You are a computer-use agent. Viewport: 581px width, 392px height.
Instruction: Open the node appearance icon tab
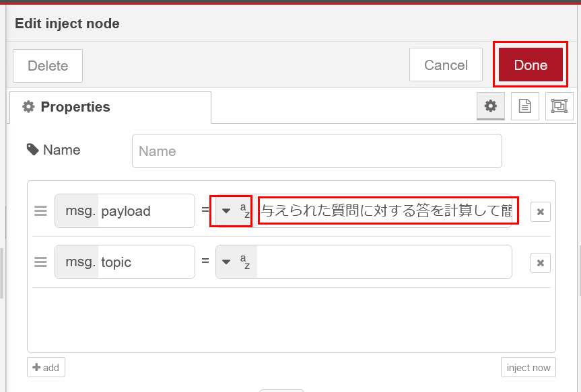click(559, 106)
